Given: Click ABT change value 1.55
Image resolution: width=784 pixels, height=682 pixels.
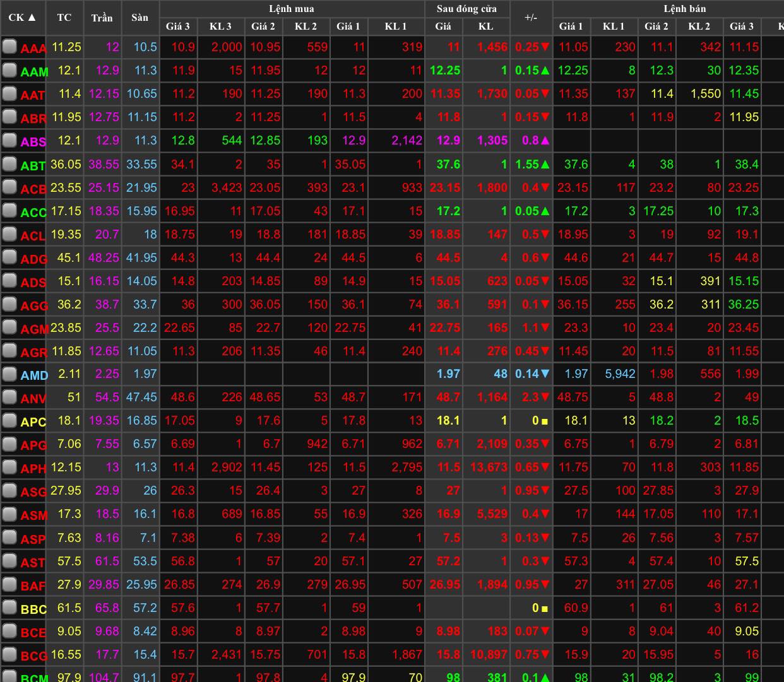Looking at the screenshot, I should coord(531,163).
